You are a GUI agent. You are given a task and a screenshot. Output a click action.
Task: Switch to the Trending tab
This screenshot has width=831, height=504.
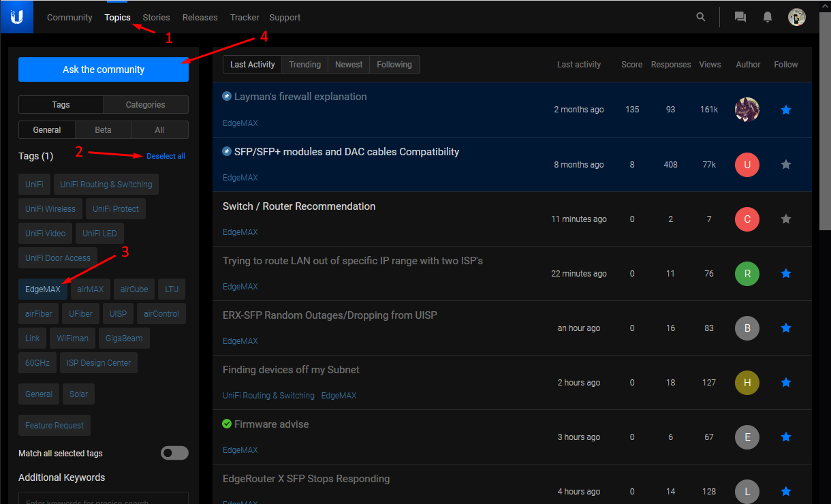coord(304,65)
